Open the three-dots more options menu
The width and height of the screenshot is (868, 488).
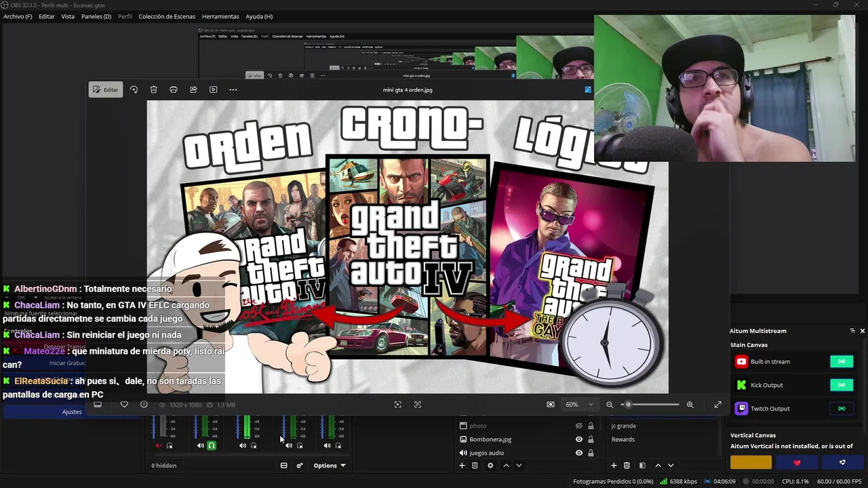233,89
